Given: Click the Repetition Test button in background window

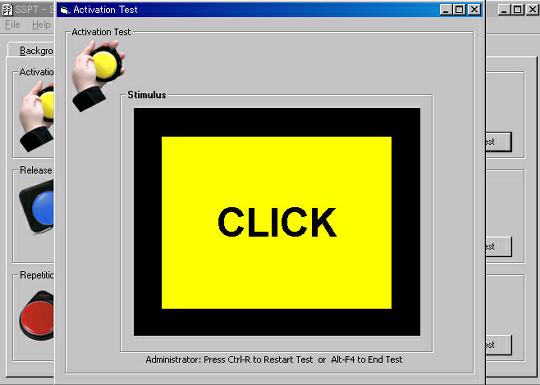Looking at the screenshot, I should pos(498,345).
